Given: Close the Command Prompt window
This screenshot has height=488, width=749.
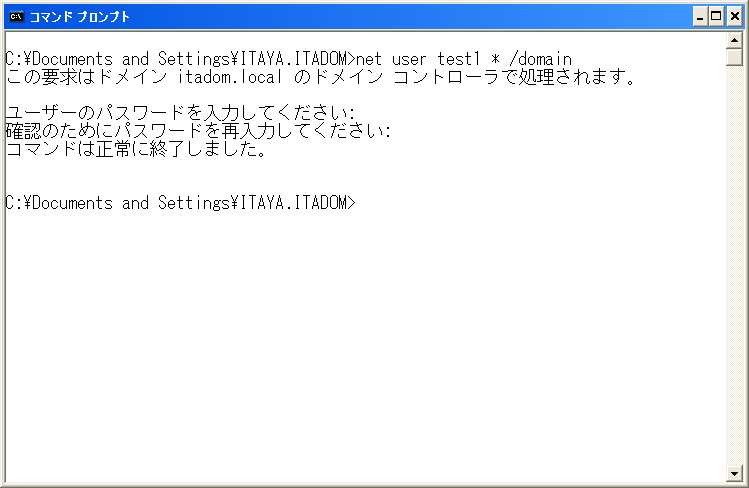Looking at the screenshot, I should point(735,17).
